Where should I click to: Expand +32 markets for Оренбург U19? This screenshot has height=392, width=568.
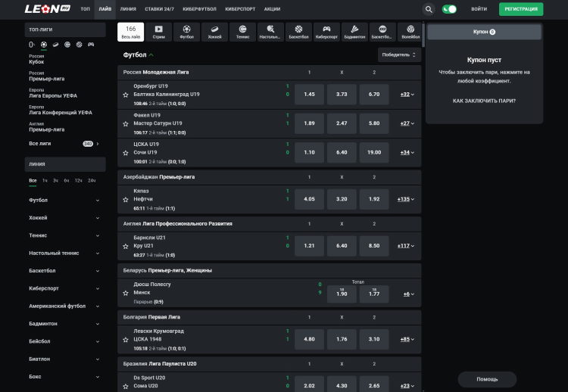(x=407, y=95)
